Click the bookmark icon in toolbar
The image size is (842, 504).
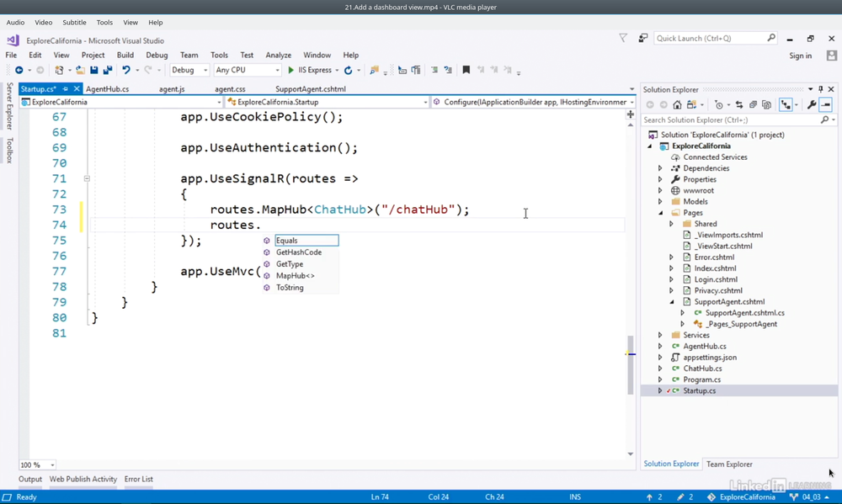tap(466, 71)
